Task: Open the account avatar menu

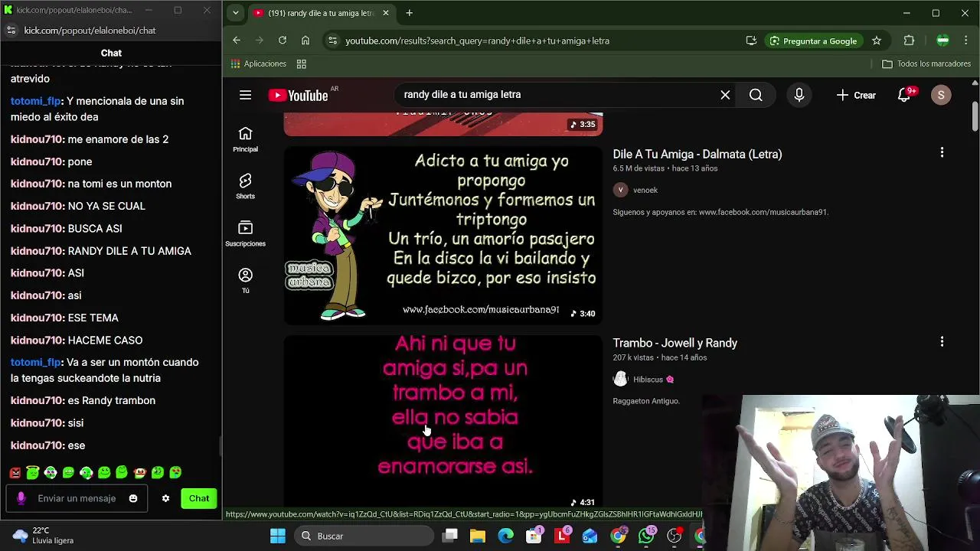Action: pyautogui.click(x=941, y=95)
